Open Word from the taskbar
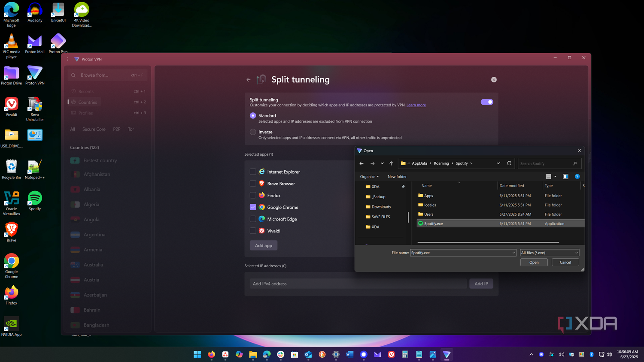Viewport: 644px width, 362px height. click(x=349, y=354)
